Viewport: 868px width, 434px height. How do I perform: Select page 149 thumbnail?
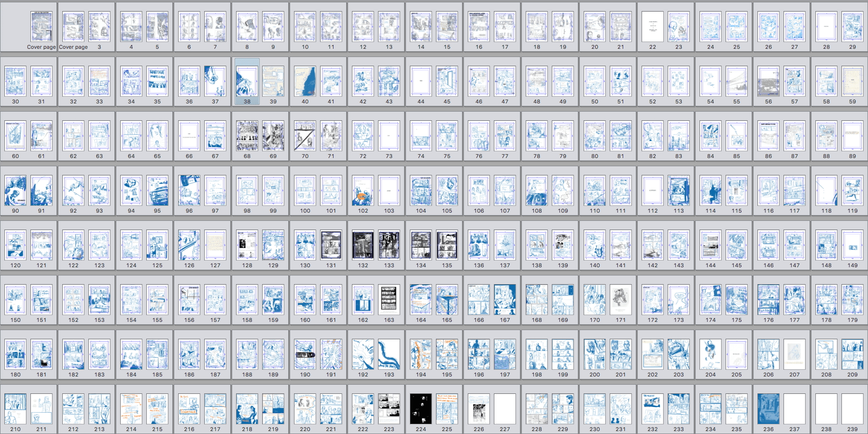click(x=853, y=245)
